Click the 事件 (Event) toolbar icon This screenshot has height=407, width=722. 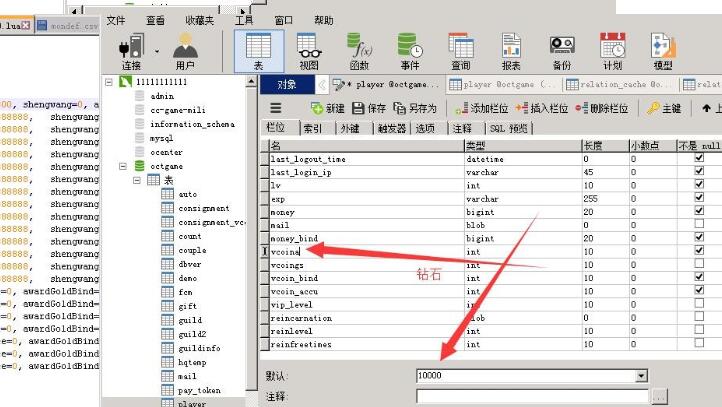pos(409,49)
